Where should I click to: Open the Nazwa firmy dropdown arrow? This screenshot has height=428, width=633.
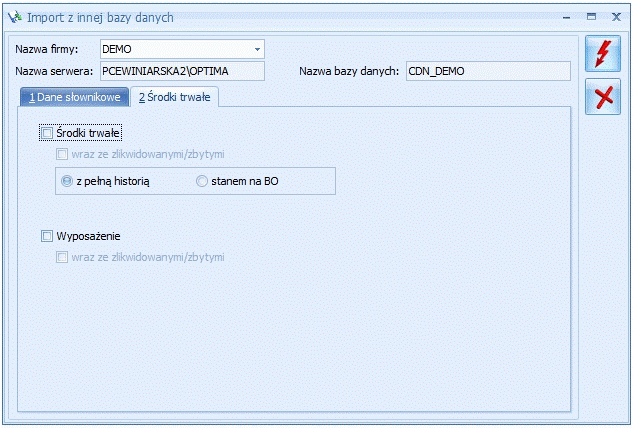coord(257,49)
